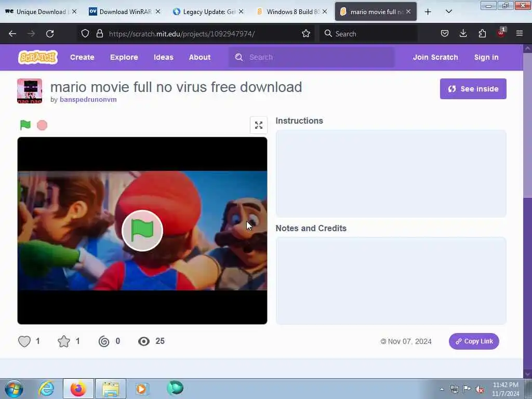Show hidden tray icons arrow
The width and height of the screenshot is (532, 399).
click(x=442, y=389)
